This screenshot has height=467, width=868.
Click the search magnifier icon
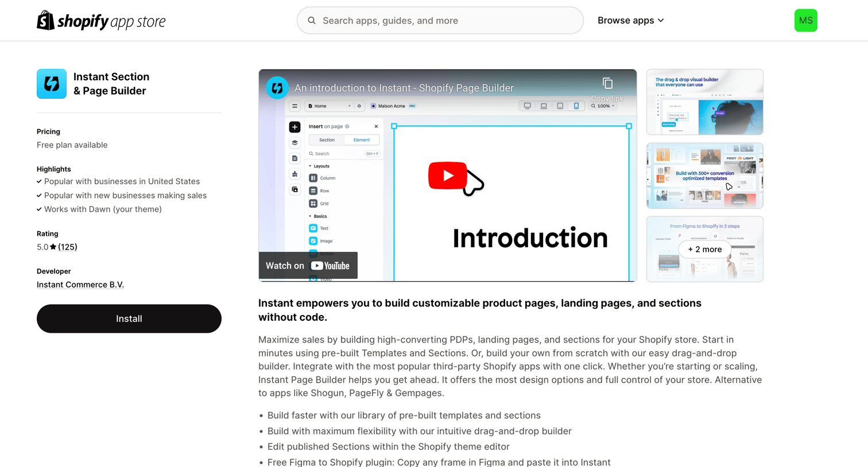pyautogui.click(x=312, y=21)
